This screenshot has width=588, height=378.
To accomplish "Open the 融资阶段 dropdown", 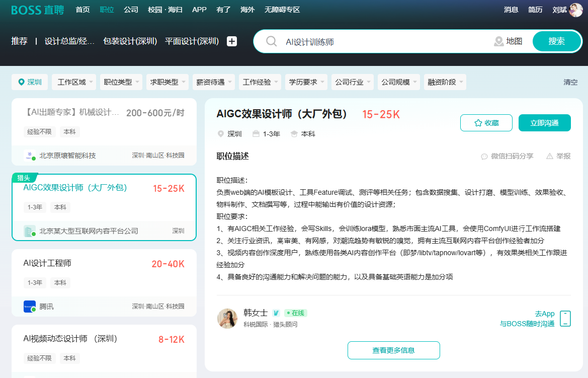I will tap(445, 82).
